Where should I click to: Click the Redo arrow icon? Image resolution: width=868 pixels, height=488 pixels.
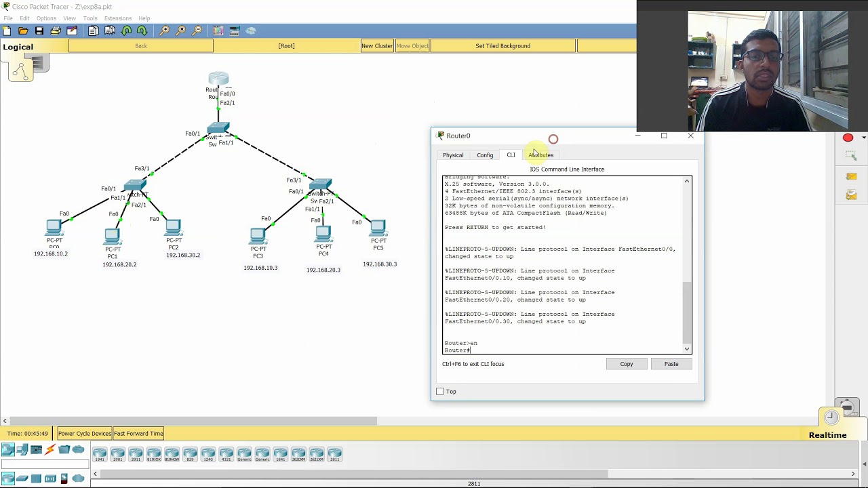click(142, 30)
